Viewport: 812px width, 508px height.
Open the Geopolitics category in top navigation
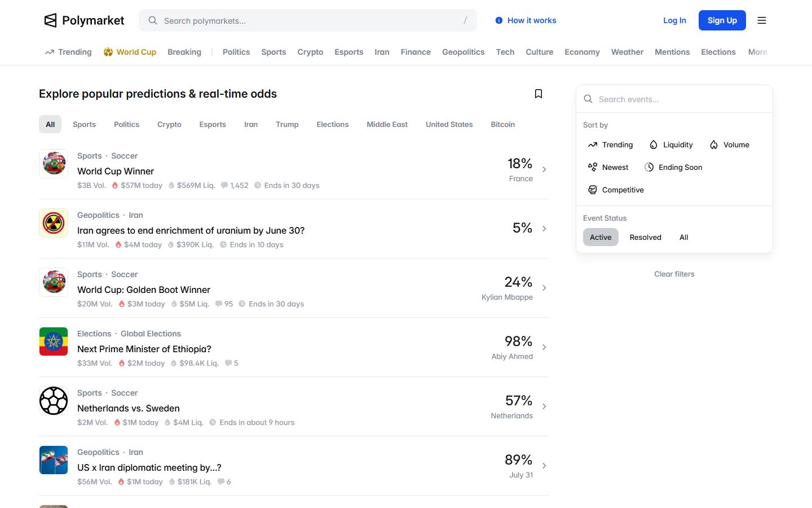click(x=464, y=52)
